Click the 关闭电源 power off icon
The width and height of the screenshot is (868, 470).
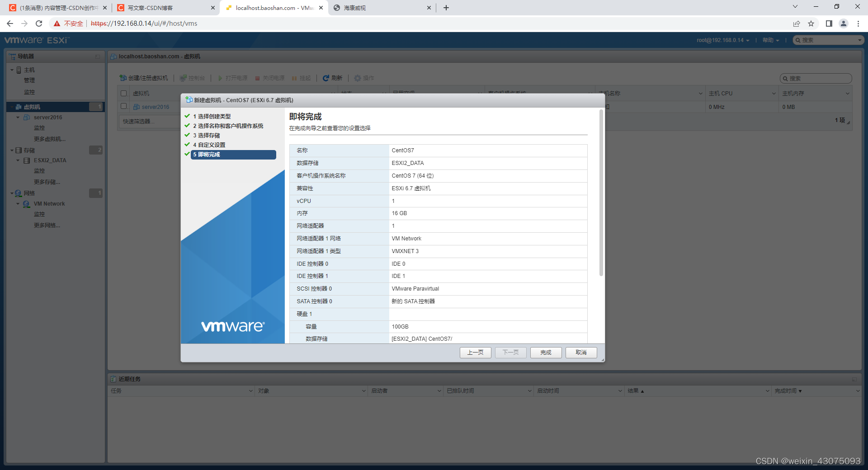(x=257, y=78)
